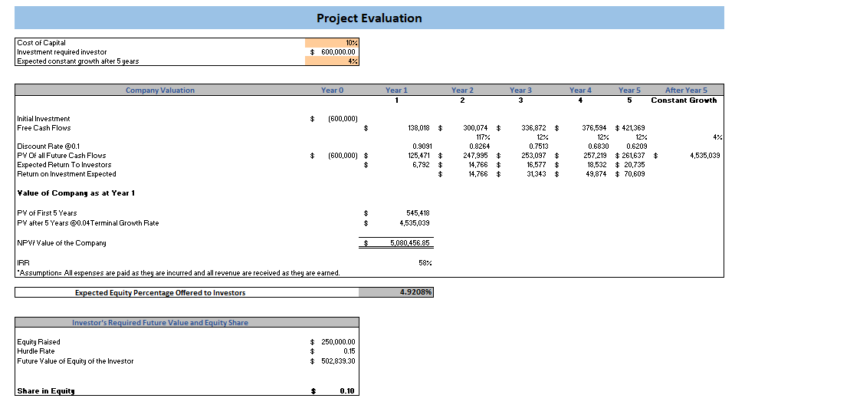This screenshot has height=405, width=850.
Task: Click the 0.15 Hurdle Rate value
Action: click(x=350, y=351)
